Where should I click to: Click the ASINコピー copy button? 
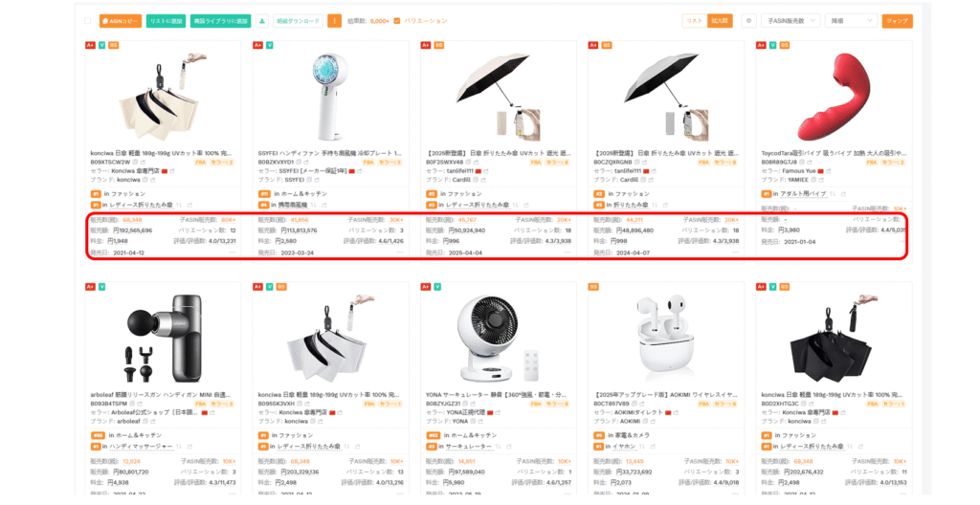coord(120,21)
